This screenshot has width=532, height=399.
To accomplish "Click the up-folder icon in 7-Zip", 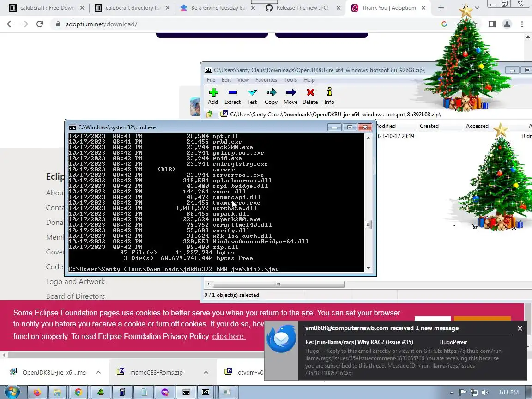I will (x=210, y=114).
